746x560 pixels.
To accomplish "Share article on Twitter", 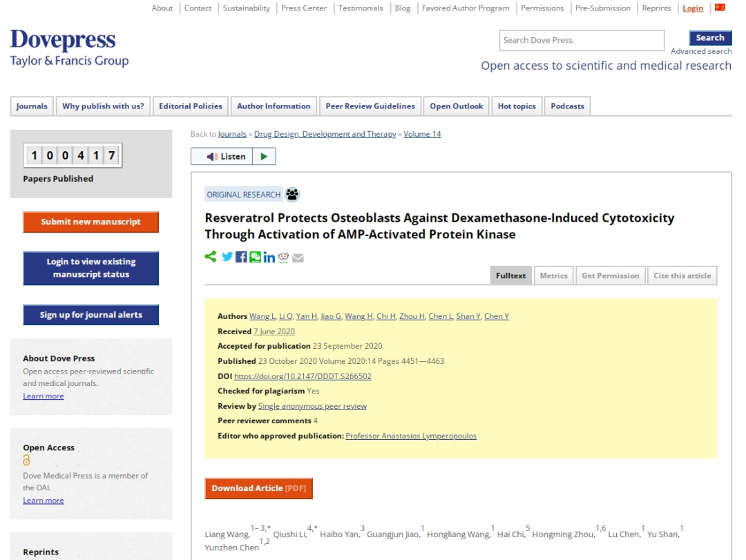I will [227, 257].
